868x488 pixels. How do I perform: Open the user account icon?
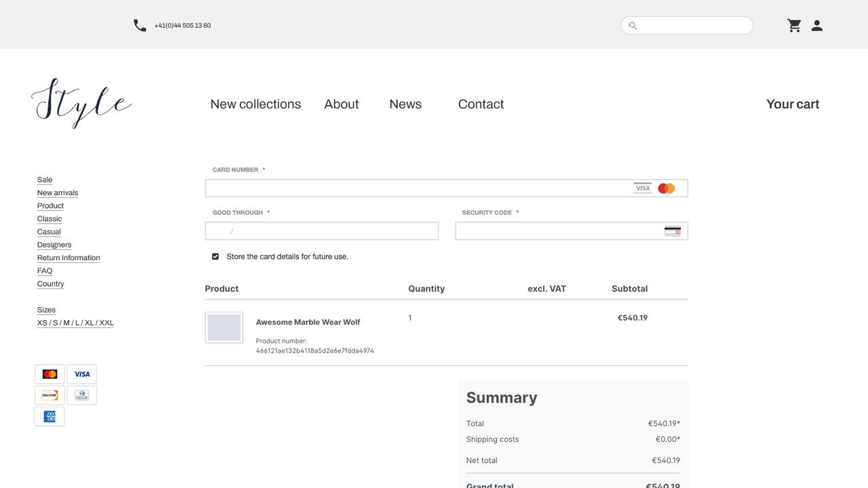tap(817, 26)
